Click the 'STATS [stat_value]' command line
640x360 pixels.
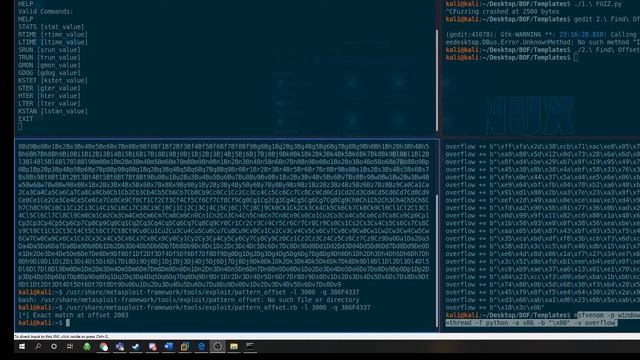51,27
